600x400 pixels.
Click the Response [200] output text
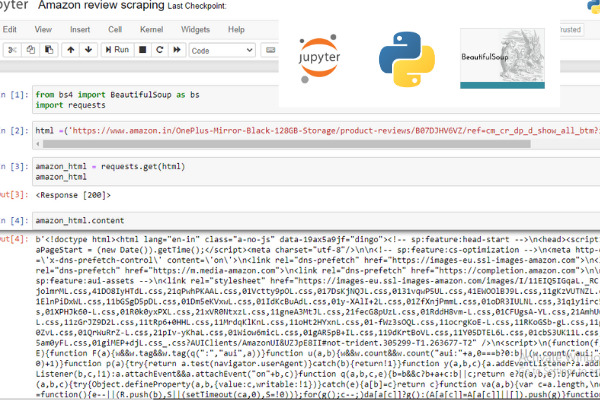coord(73,195)
